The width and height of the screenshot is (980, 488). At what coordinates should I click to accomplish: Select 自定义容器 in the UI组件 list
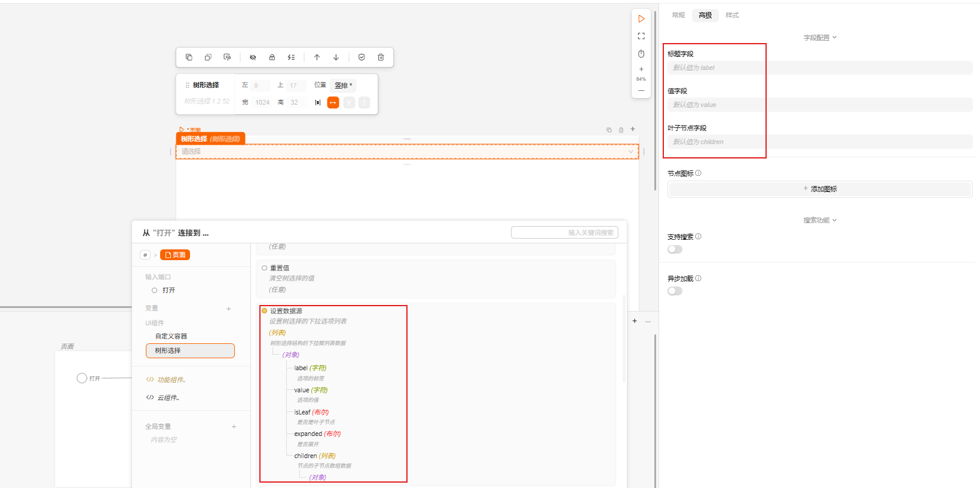[x=171, y=336]
